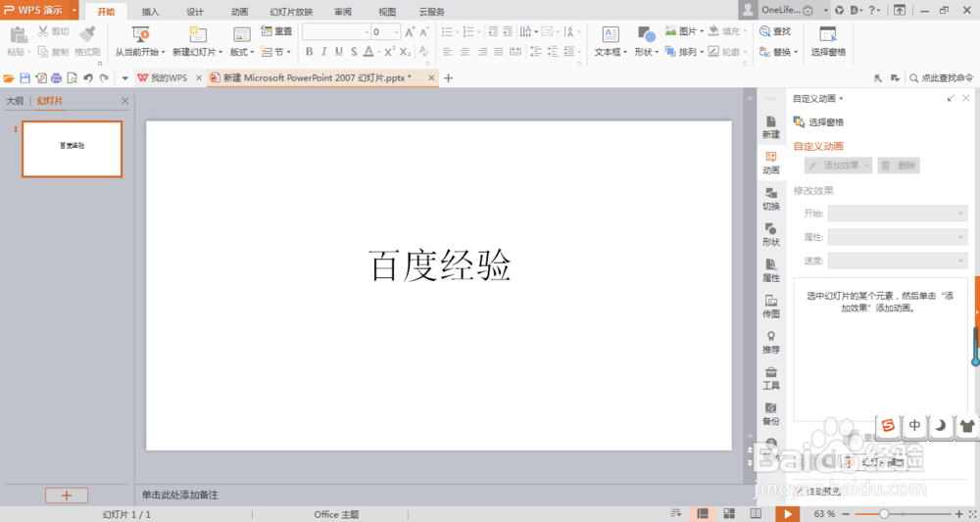Open the Backup (备份) sidebar panel

(x=770, y=414)
